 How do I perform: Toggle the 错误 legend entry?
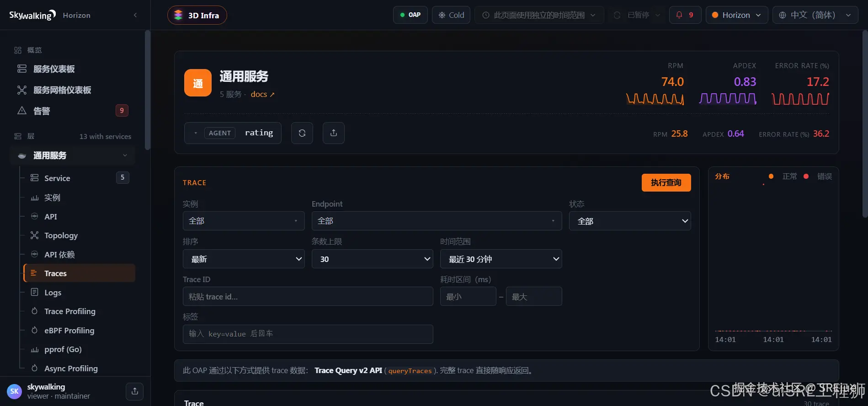(x=818, y=176)
